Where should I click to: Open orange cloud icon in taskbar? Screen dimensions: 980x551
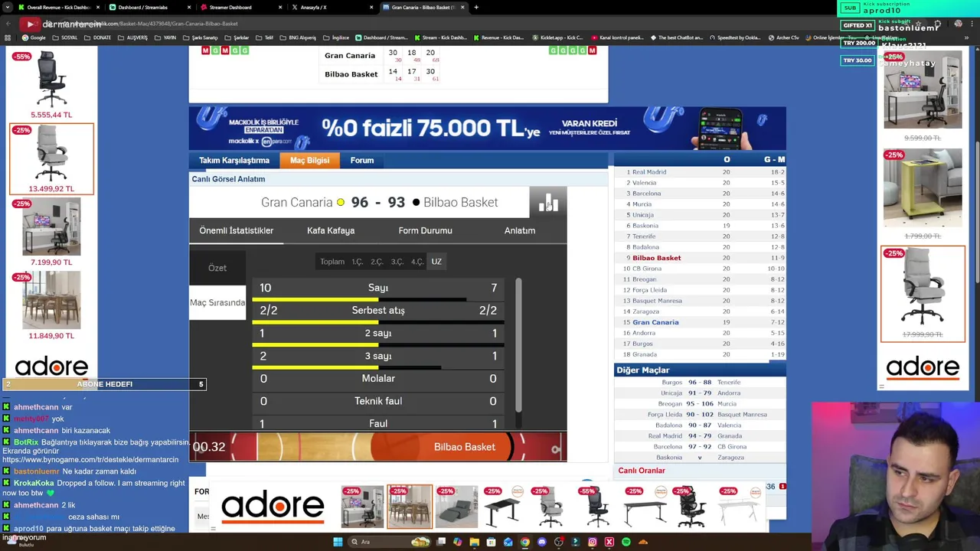point(643,542)
